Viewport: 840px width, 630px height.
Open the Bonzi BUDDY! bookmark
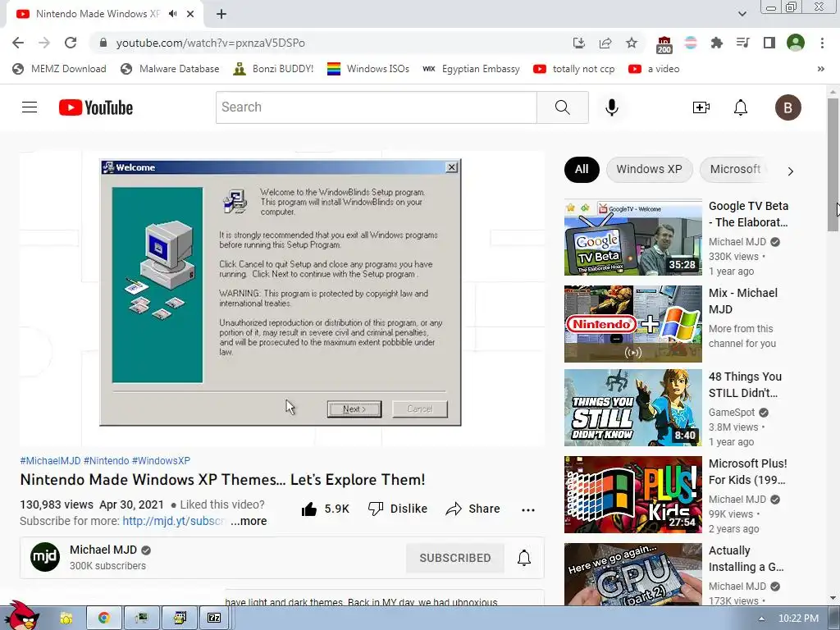(x=274, y=69)
